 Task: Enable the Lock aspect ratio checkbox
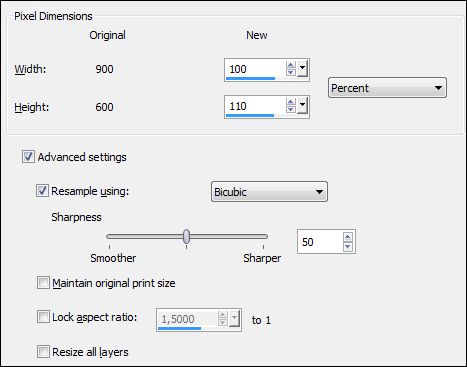click(x=43, y=317)
